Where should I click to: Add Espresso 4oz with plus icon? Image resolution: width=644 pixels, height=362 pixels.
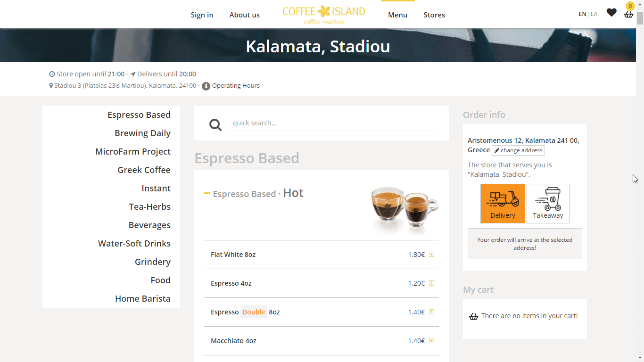tap(431, 283)
